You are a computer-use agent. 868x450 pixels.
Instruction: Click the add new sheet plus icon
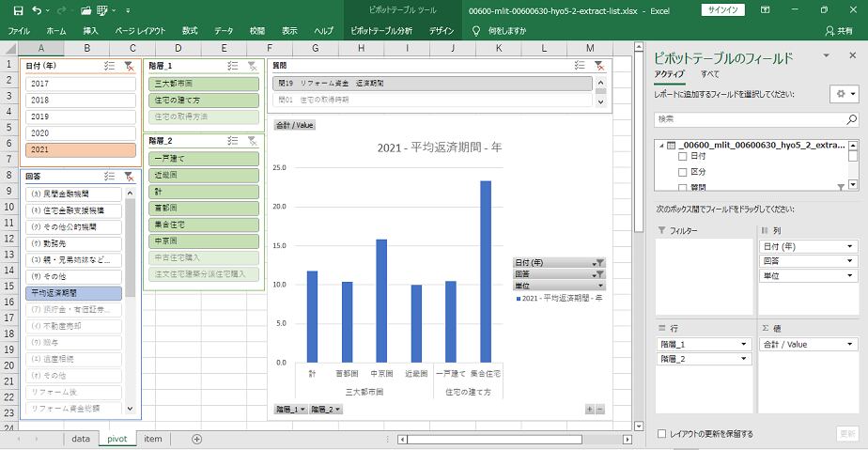click(x=196, y=439)
